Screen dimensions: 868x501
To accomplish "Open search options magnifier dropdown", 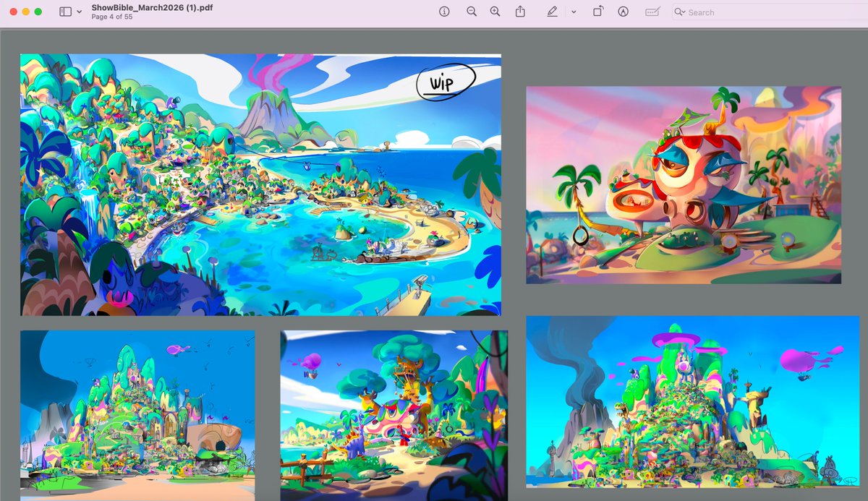I will 680,12.
